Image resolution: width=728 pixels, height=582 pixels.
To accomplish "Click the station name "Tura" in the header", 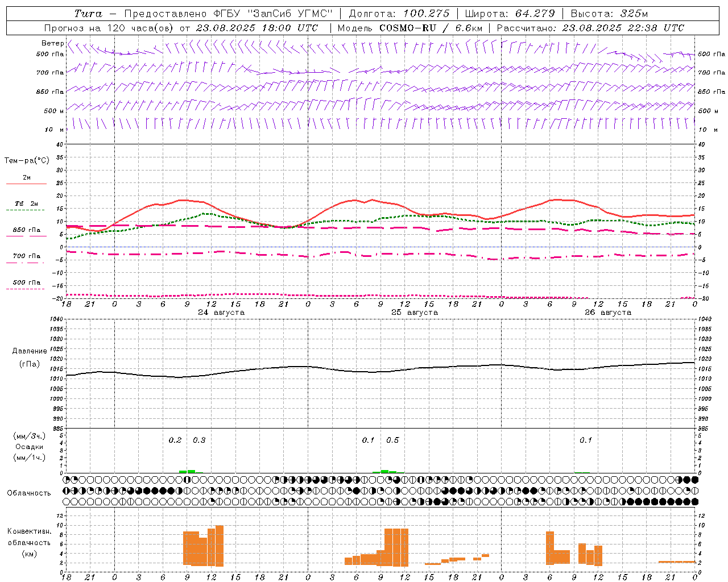I will 88,14.
